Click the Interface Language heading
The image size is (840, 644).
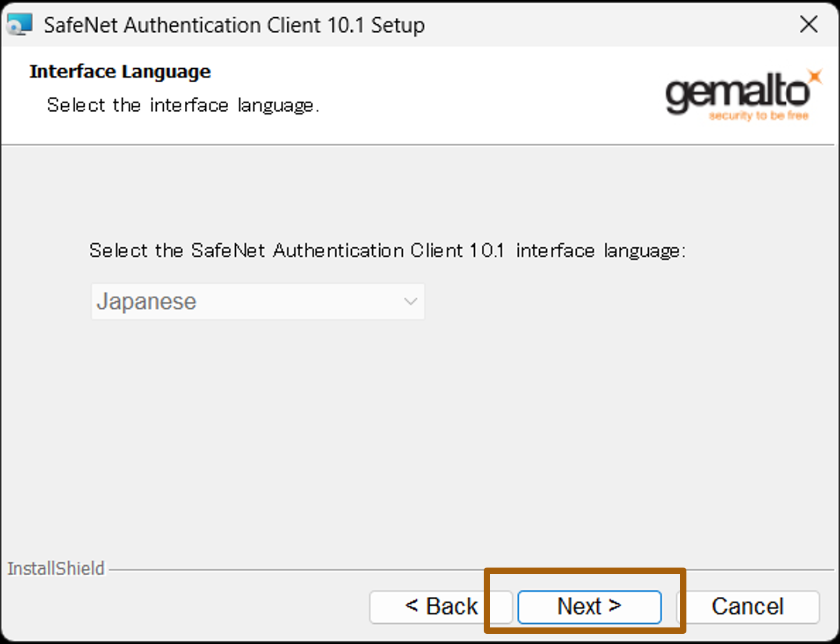120,71
